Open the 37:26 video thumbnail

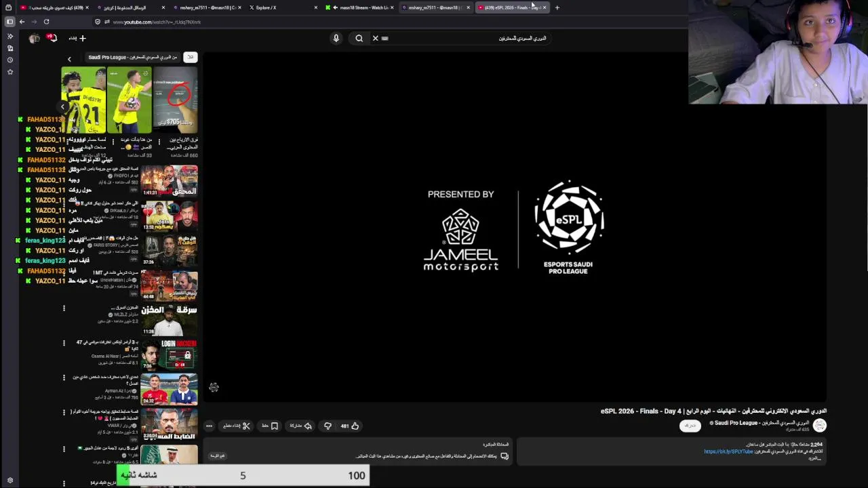[x=169, y=250]
